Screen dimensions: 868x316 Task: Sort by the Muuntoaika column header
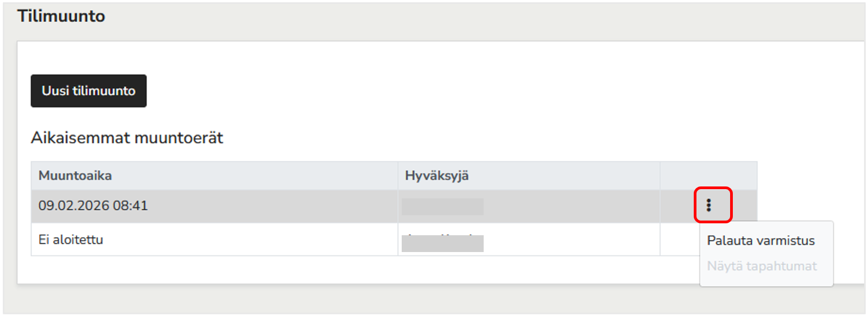75,176
